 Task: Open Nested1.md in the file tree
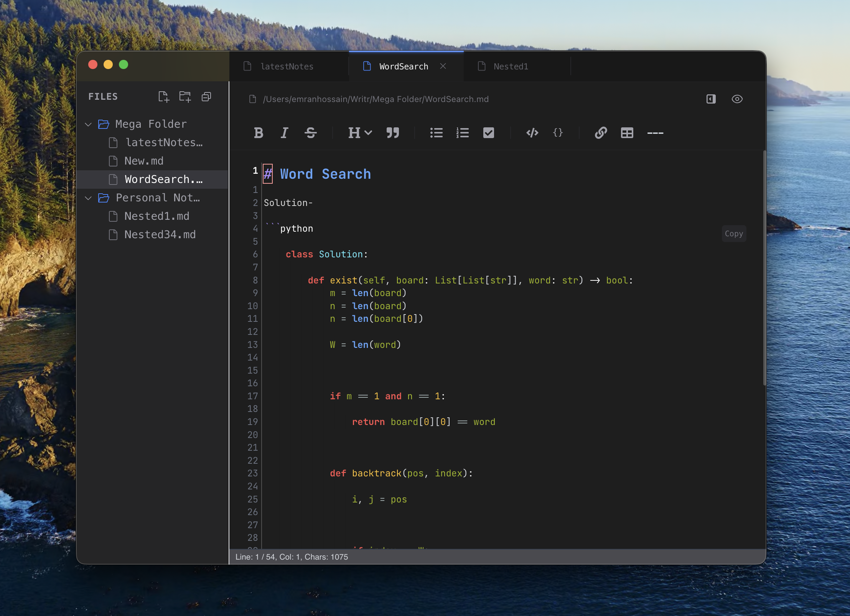(x=153, y=216)
